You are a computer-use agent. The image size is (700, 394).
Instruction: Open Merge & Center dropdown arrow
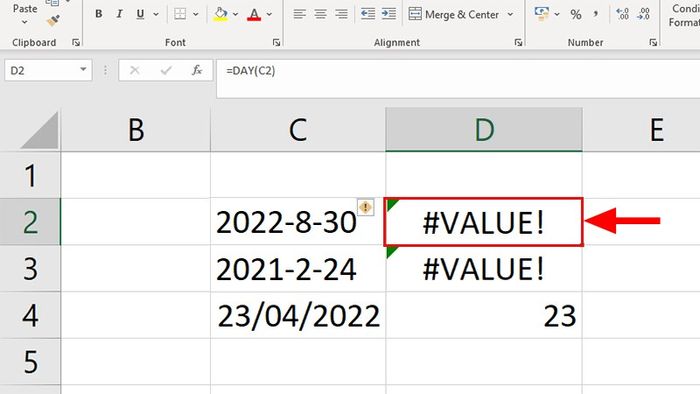pos(510,14)
